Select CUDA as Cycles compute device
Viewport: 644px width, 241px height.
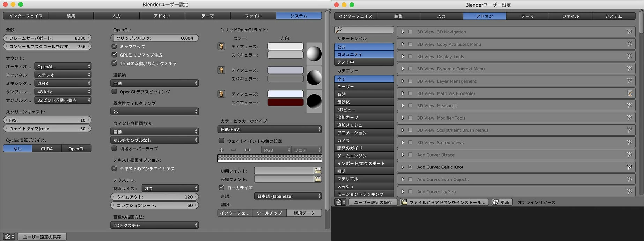click(x=47, y=149)
